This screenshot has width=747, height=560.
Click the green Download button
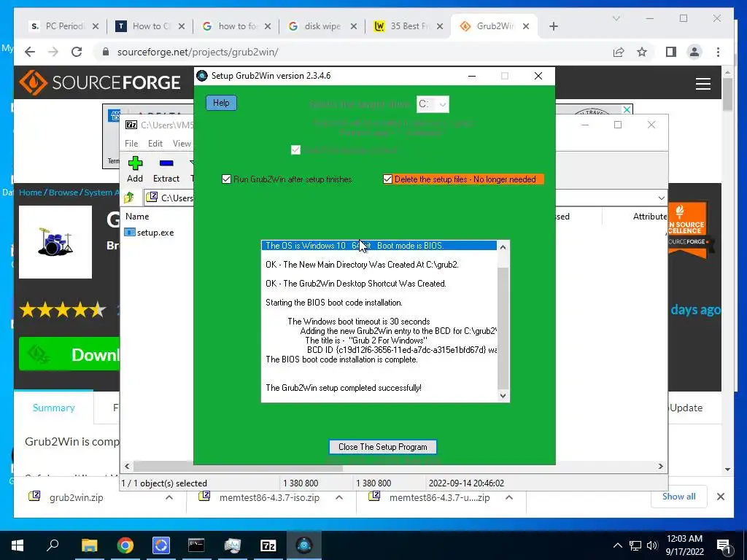pyautogui.click(x=69, y=354)
